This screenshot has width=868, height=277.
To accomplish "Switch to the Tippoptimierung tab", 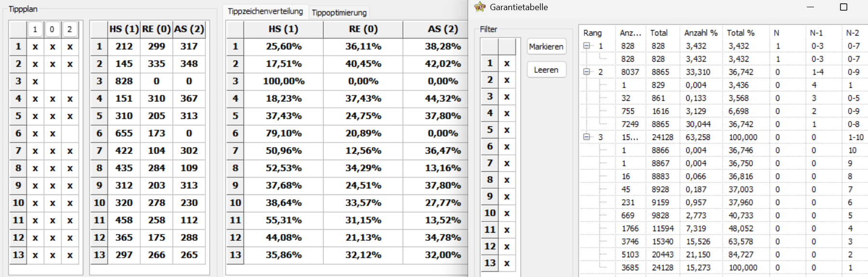I will coord(339,13).
